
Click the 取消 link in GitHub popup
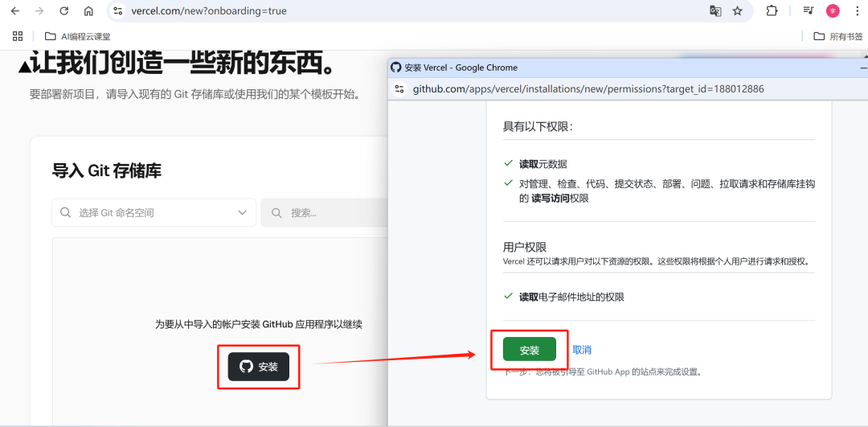coord(582,350)
